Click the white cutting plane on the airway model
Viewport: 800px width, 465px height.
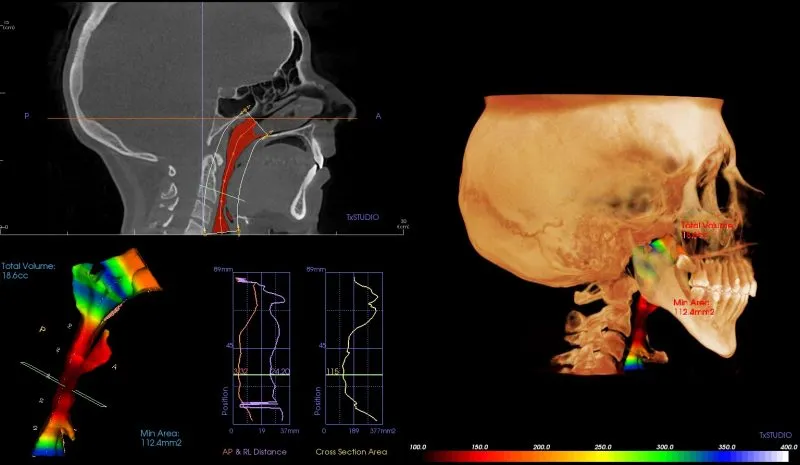(x=63, y=384)
